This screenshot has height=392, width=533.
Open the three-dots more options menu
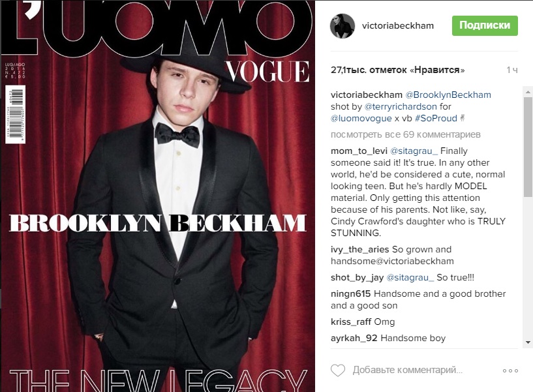point(510,370)
